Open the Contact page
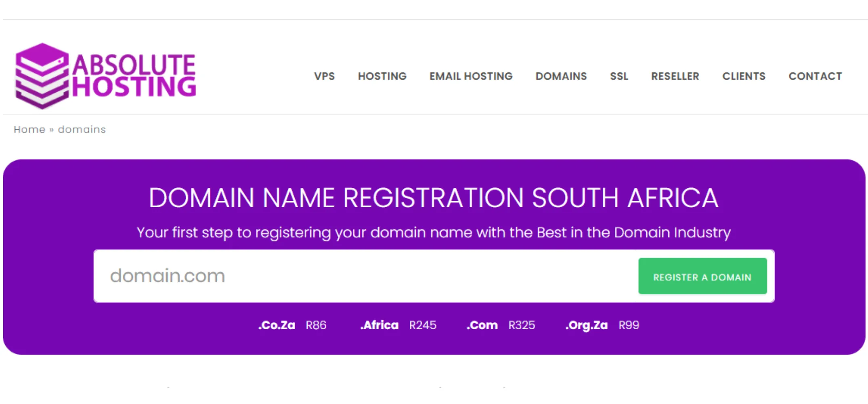 [x=815, y=76]
